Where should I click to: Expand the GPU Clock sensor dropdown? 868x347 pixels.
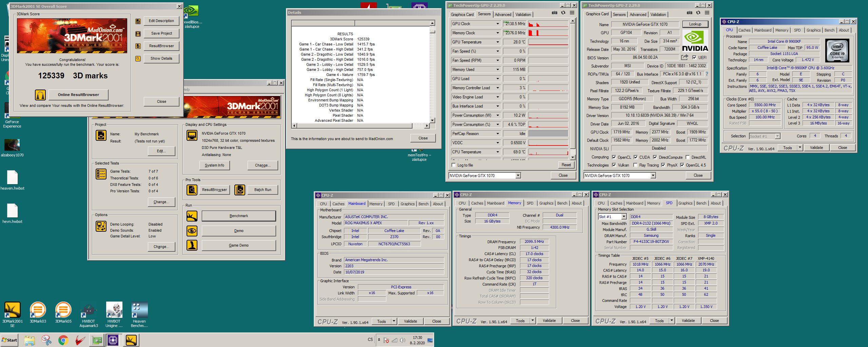point(498,24)
